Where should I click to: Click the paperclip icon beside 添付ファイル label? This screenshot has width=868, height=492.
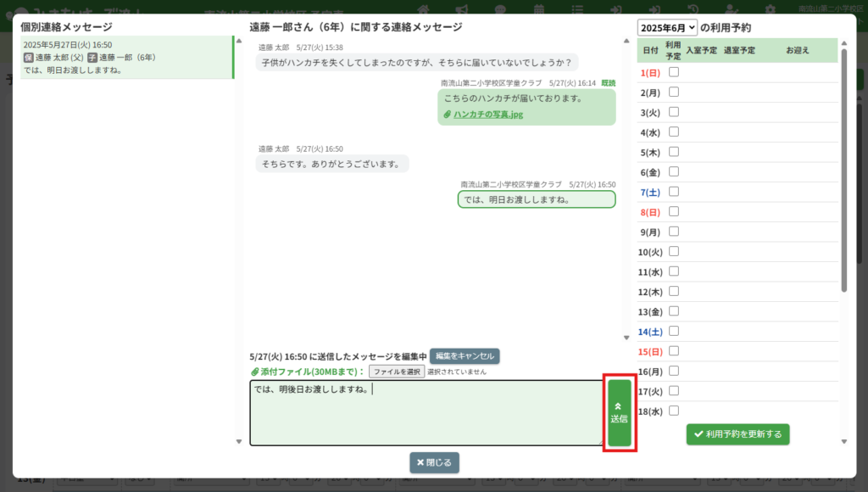[x=254, y=372]
